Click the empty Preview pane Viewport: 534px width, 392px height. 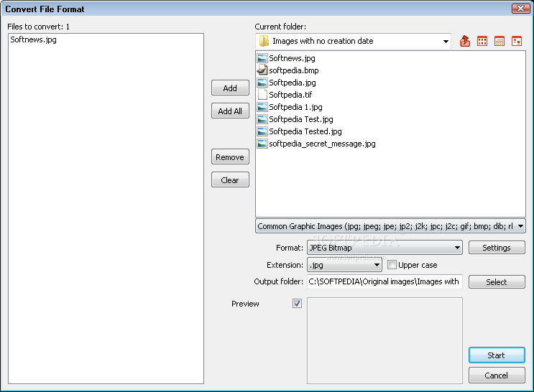click(x=385, y=340)
